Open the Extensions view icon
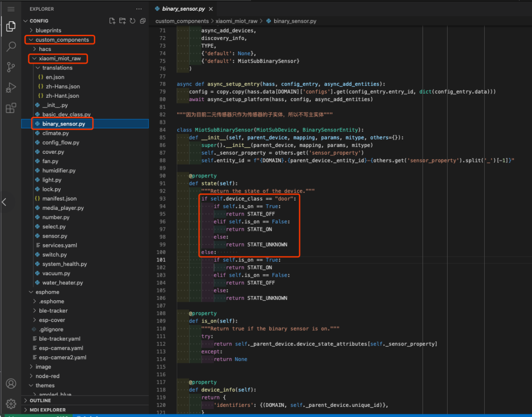The image size is (532, 417). [x=11, y=108]
